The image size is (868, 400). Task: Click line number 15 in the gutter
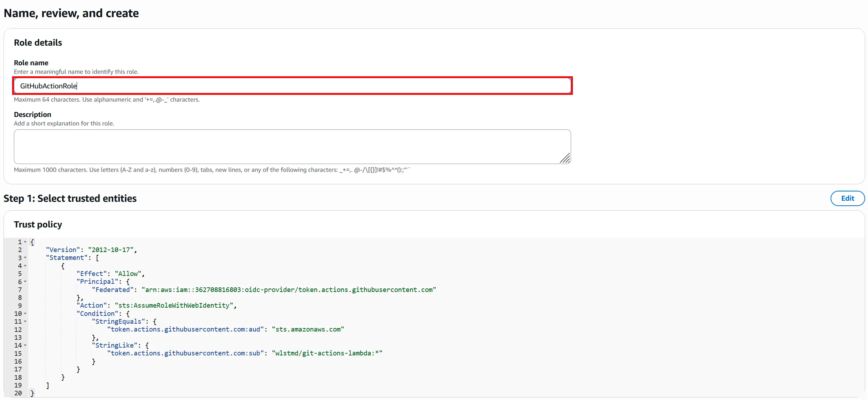18,354
